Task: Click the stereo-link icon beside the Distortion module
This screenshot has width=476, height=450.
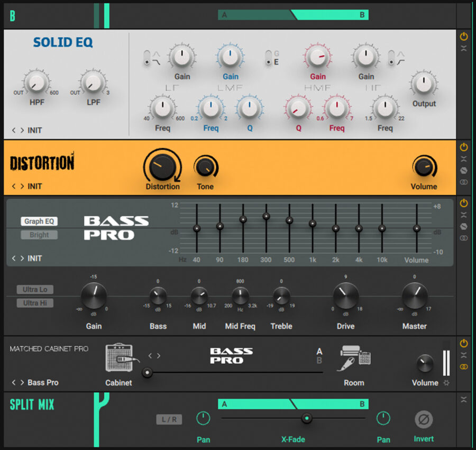Action: coord(464,181)
